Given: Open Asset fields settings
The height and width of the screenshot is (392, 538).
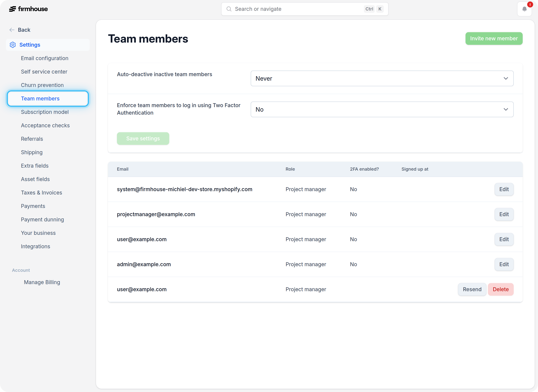Looking at the screenshot, I should pyautogui.click(x=35, y=179).
